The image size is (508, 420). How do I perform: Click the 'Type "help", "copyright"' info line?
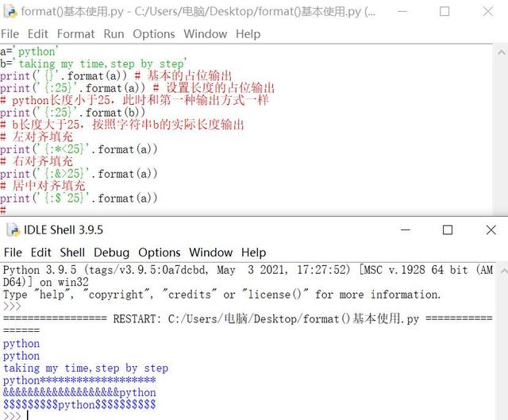(x=222, y=295)
